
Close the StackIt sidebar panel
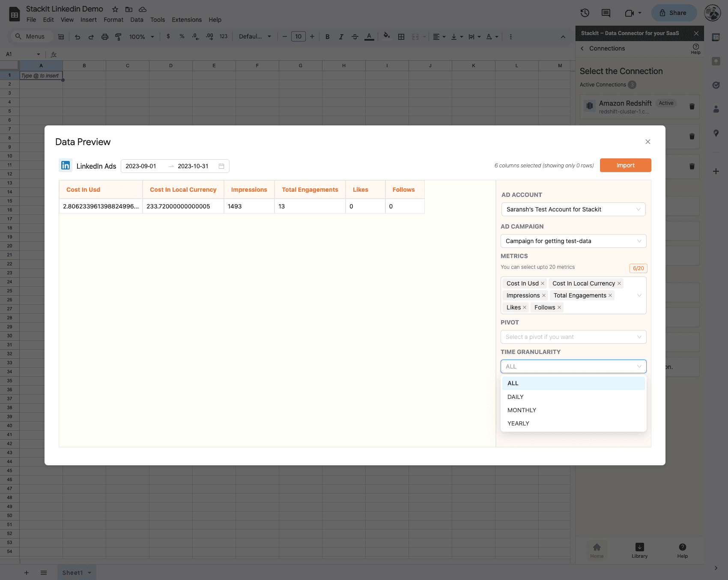[x=696, y=33]
